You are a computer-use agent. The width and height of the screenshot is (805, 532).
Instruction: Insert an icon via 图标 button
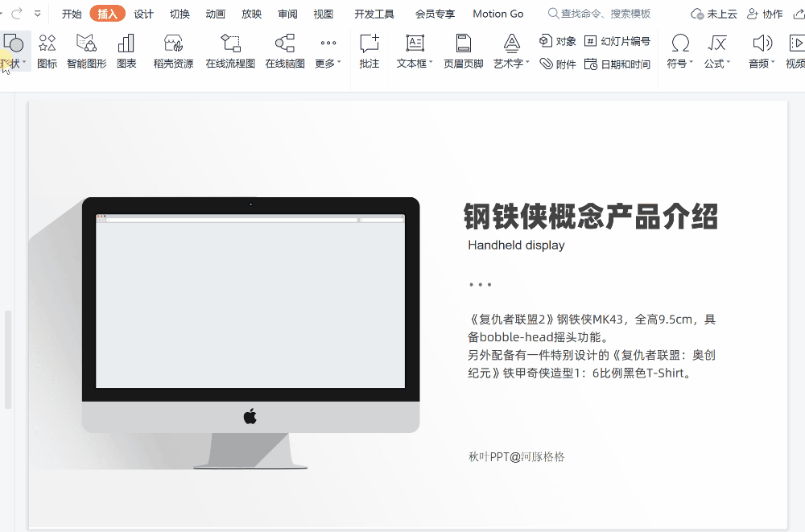click(x=47, y=51)
